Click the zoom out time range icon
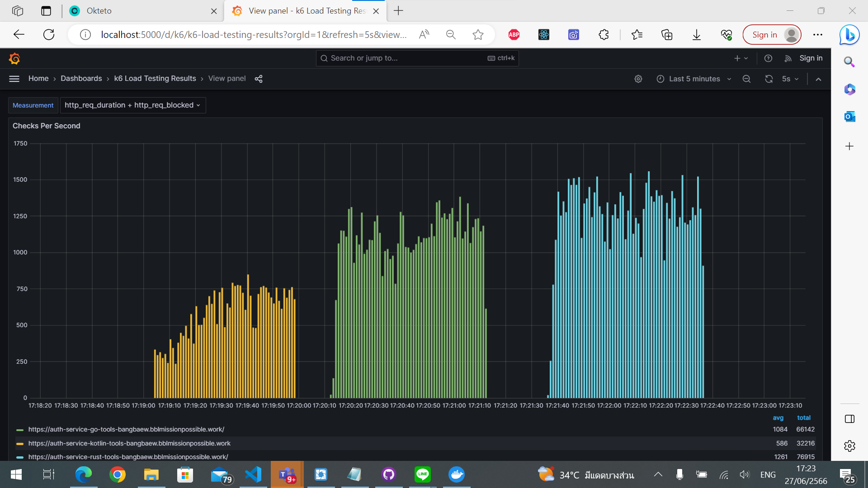 pos(746,79)
